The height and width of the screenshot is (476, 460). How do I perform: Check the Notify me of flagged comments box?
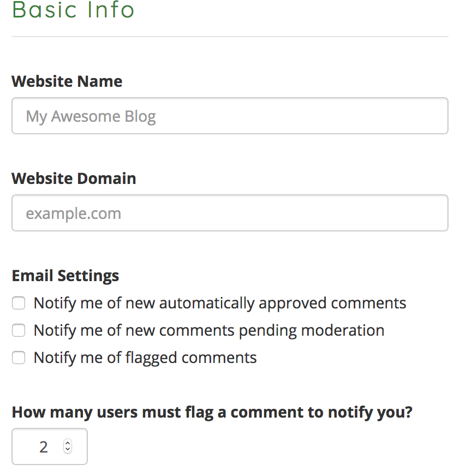click(x=19, y=358)
